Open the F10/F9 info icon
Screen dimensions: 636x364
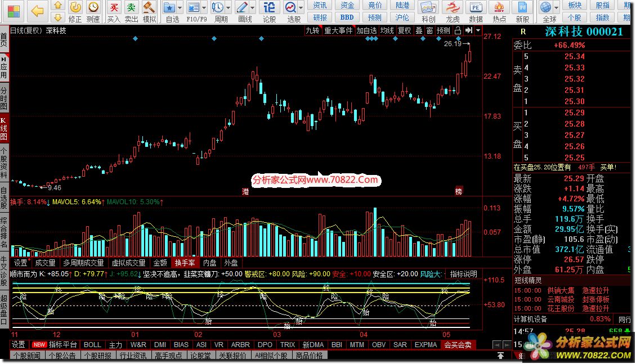coord(194,7)
